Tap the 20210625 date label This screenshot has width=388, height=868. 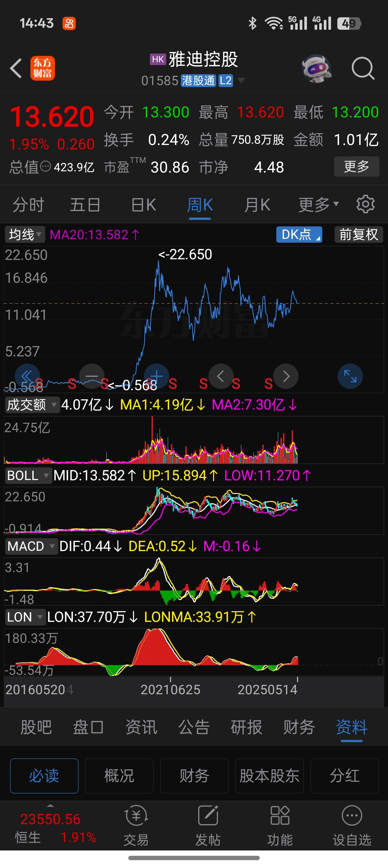tap(171, 690)
